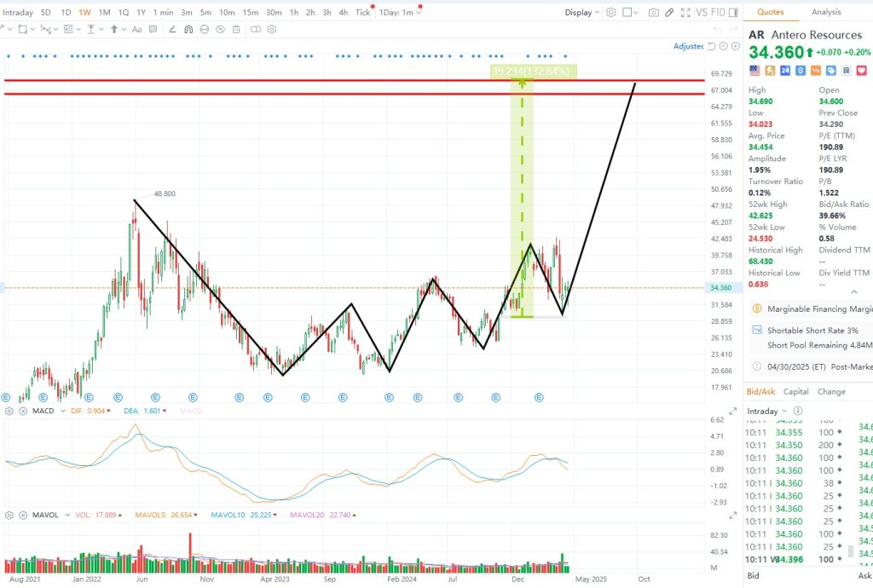
Task: Hide all drawings with the eye-slash icon
Action: 219,29
